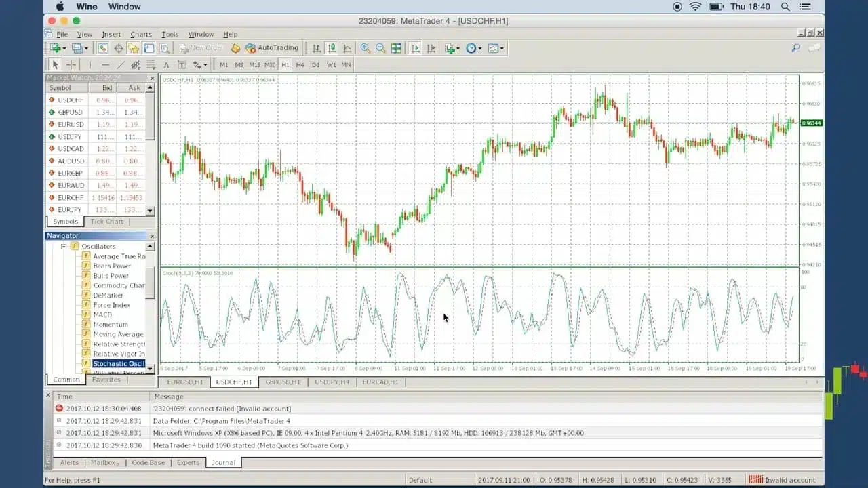The width and height of the screenshot is (868, 488).
Task: Switch chart to candlestick display mode
Action: tap(332, 48)
